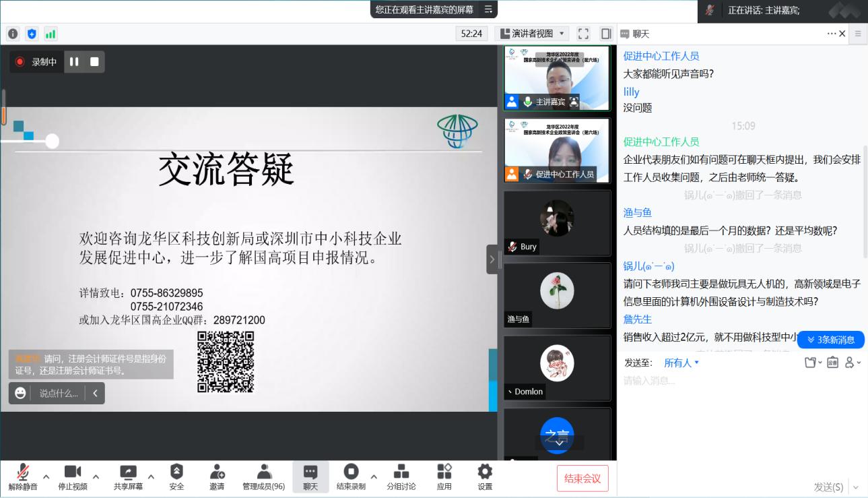The width and height of the screenshot is (868, 498).
Task: Open the 应用 apps panel
Action: coord(444,476)
